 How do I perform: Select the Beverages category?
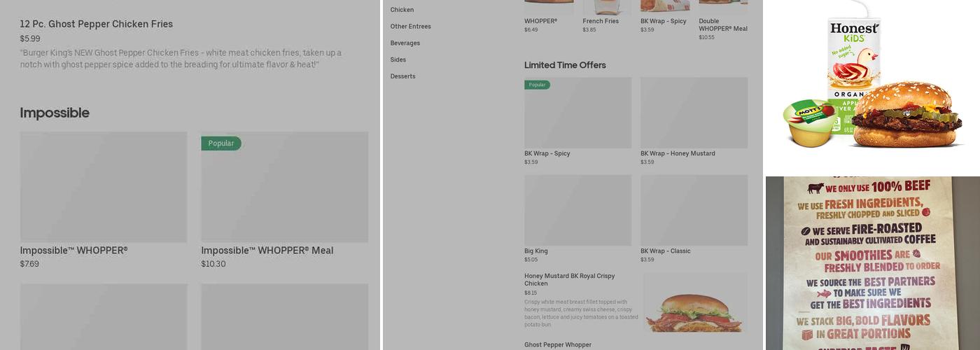pos(405,43)
